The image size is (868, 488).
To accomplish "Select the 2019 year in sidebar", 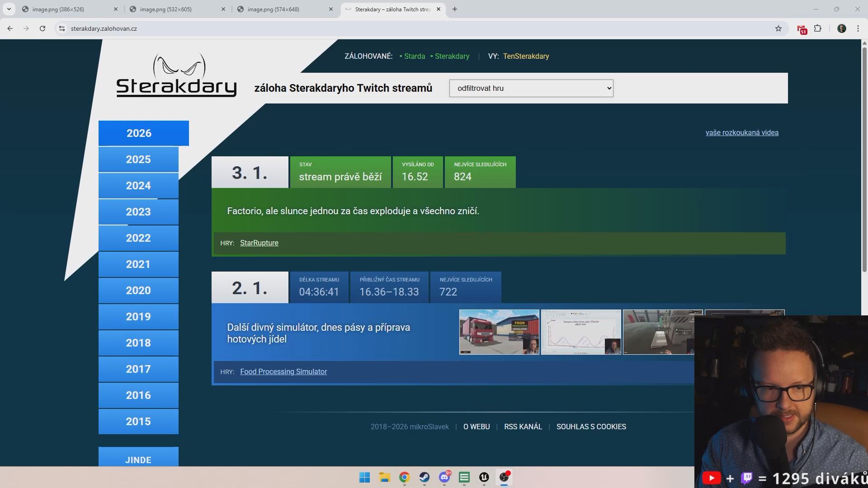I will [x=138, y=317].
